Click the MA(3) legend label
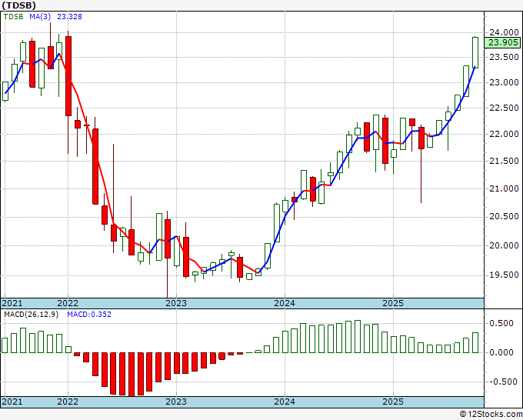The image size is (523, 420). pos(40,17)
